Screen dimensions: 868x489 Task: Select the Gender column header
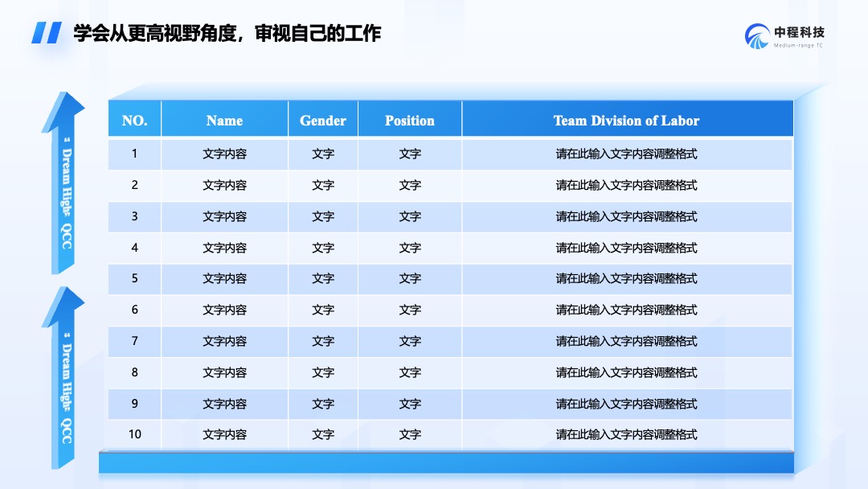tap(323, 120)
